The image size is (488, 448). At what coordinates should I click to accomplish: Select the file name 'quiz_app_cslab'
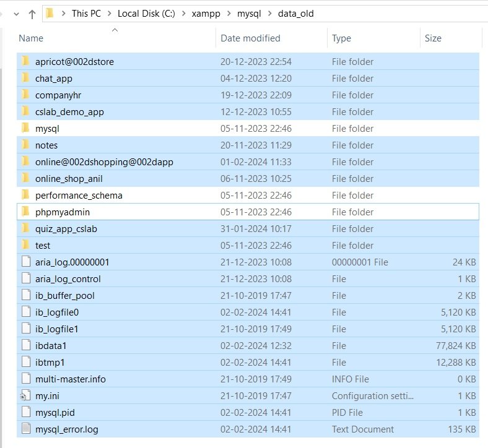[x=66, y=229]
